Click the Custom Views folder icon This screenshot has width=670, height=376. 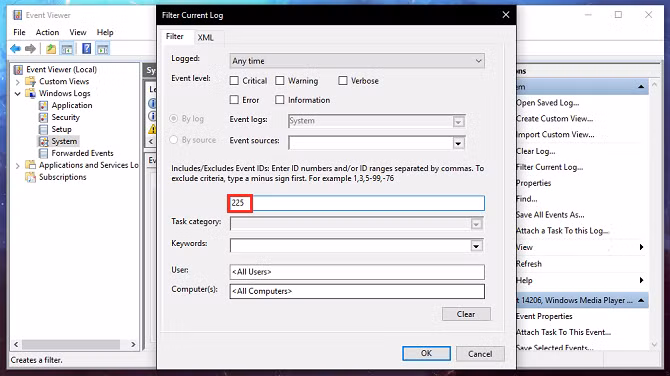coord(30,81)
